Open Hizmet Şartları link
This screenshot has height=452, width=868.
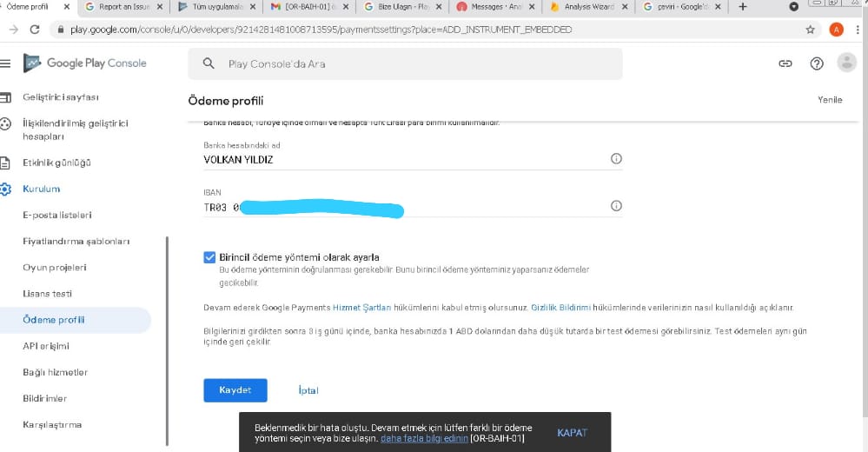(361, 308)
